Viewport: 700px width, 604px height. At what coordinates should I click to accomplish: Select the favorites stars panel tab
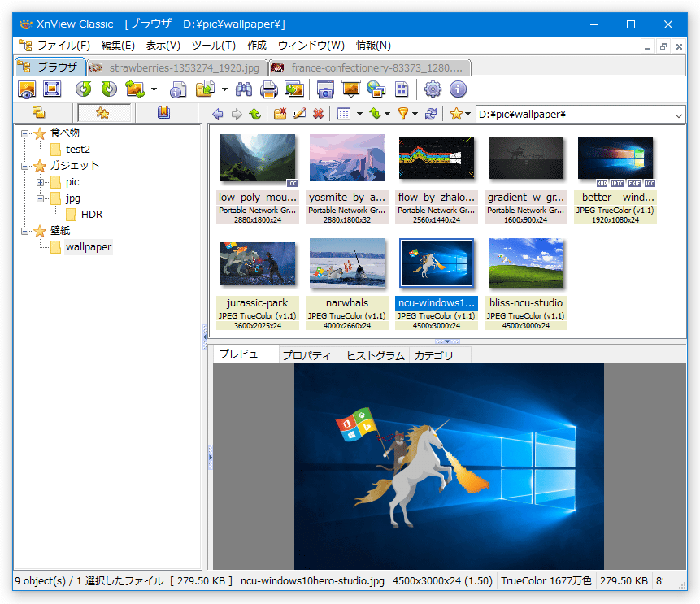click(x=102, y=113)
